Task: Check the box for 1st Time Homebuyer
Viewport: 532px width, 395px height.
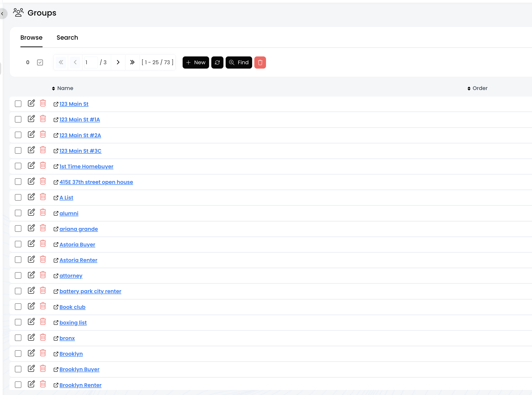Action: (x=18, y=166)
